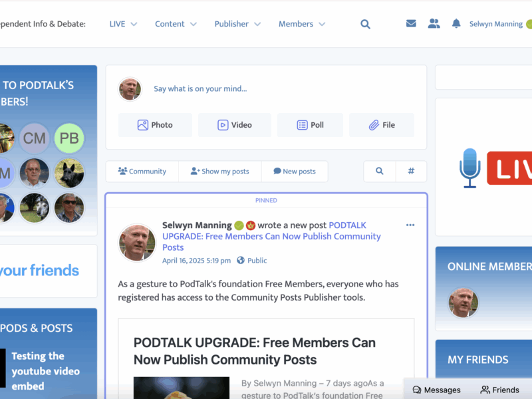Click your avatar in the post composer
532x399 pixels.
(x=130, y=89)
